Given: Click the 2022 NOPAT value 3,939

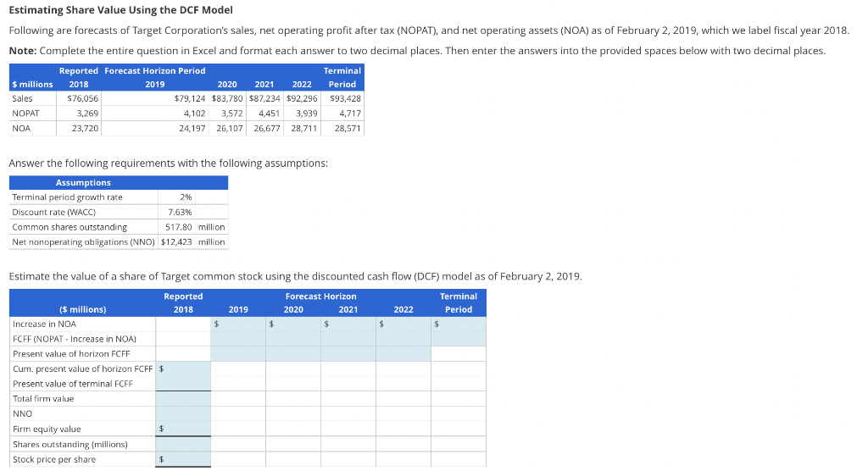Looking at the screenshot, I should tap(307, 114).
